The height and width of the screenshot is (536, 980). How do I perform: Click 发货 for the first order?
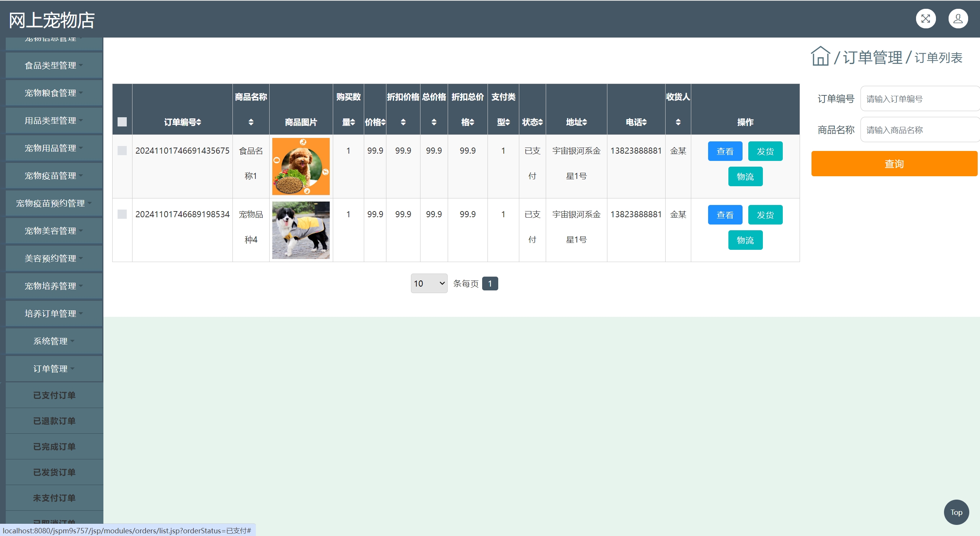[x=765, y=151]
